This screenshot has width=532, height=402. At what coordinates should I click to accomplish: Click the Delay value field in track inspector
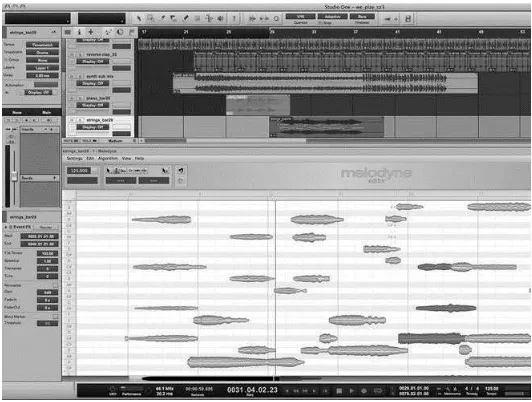pos(42,76)
